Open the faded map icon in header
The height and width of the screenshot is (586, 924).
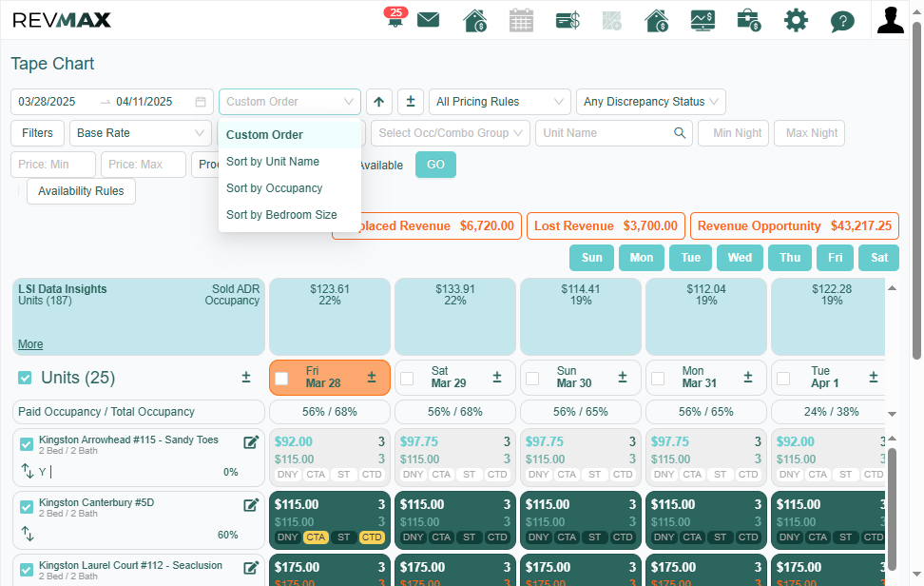coord(611,21)
